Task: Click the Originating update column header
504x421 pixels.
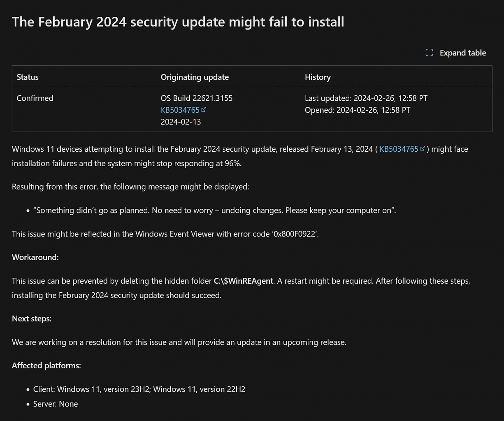Action: tap(195, 77)
